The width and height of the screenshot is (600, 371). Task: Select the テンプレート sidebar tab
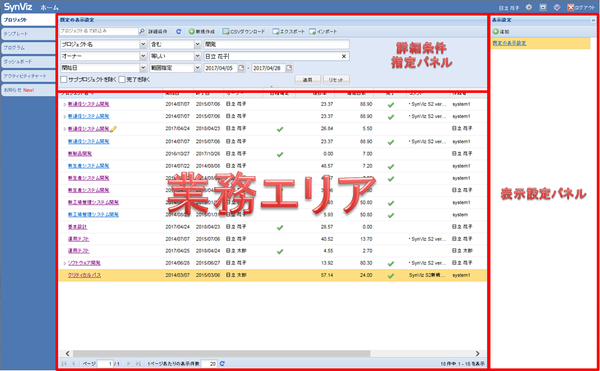click(x=28, y=34)
